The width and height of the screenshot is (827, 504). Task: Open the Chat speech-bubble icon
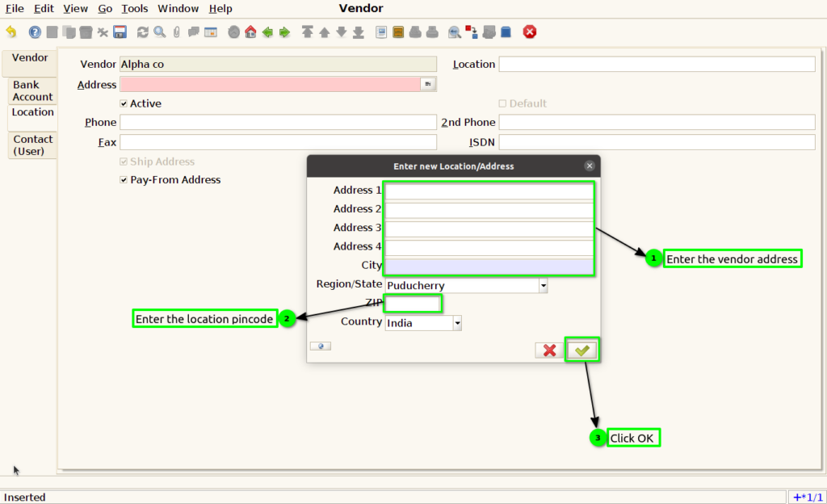click(194, 32)
